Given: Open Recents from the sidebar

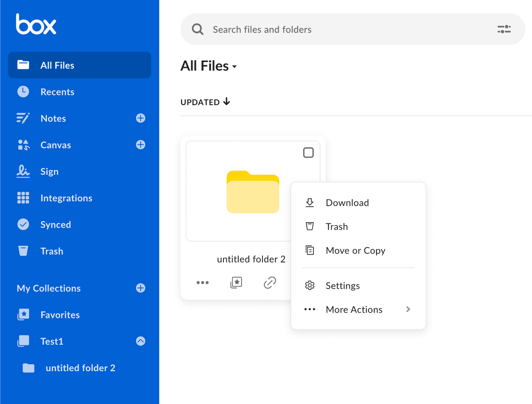Looking at the screenshot, I should (x=57, y=92).
